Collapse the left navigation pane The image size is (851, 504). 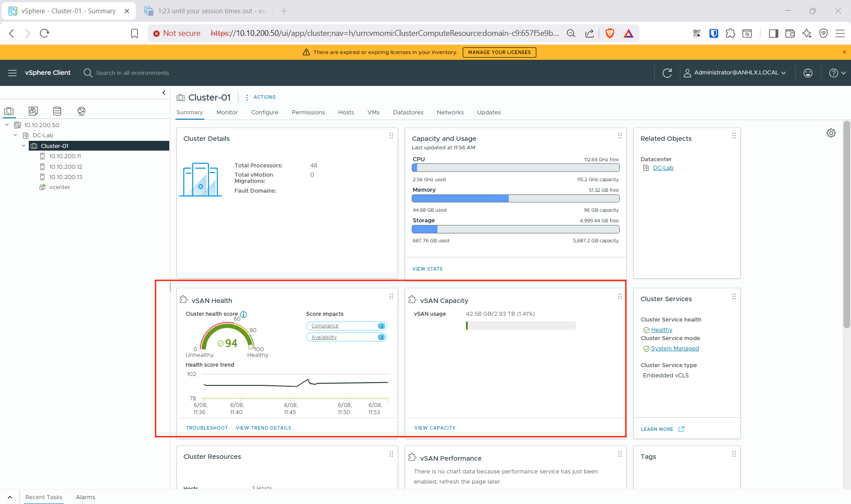164,93
